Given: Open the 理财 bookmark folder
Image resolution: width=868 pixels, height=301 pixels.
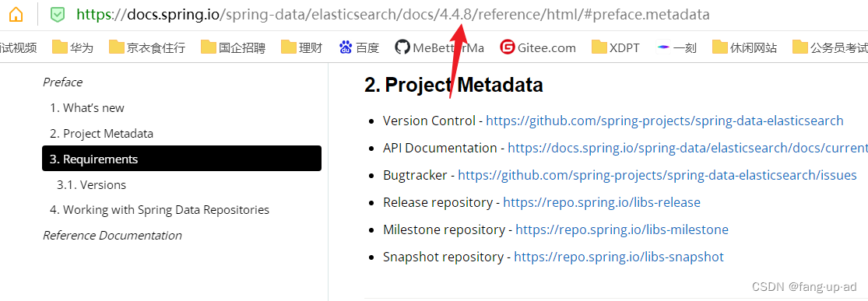Looking at the screenshot, I should click(302, 47).
